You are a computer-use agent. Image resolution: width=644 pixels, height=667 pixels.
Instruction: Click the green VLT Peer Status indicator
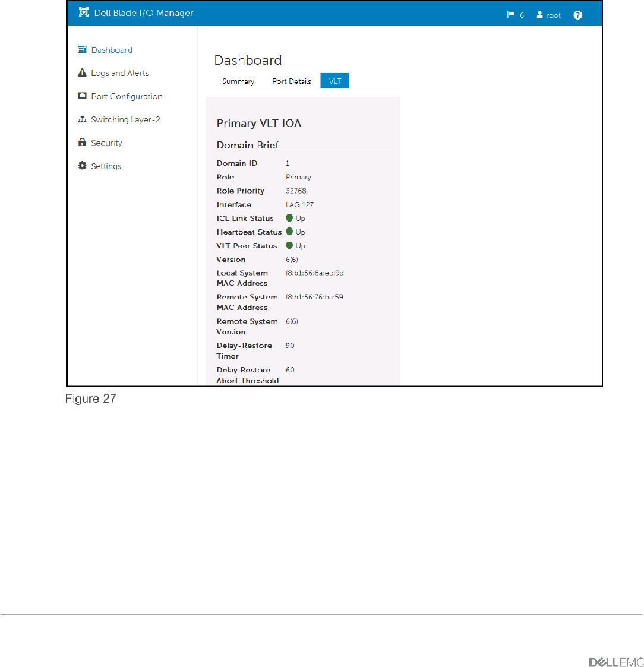(289, 245)
